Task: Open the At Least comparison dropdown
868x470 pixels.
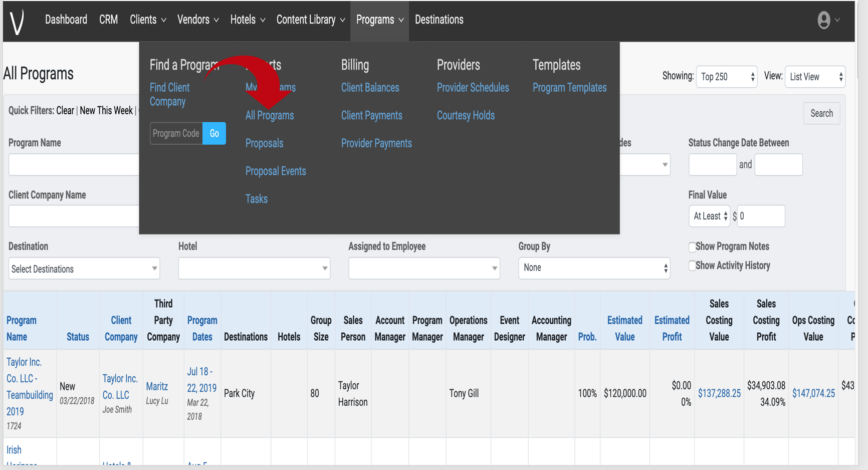Action: coord(710,216)
